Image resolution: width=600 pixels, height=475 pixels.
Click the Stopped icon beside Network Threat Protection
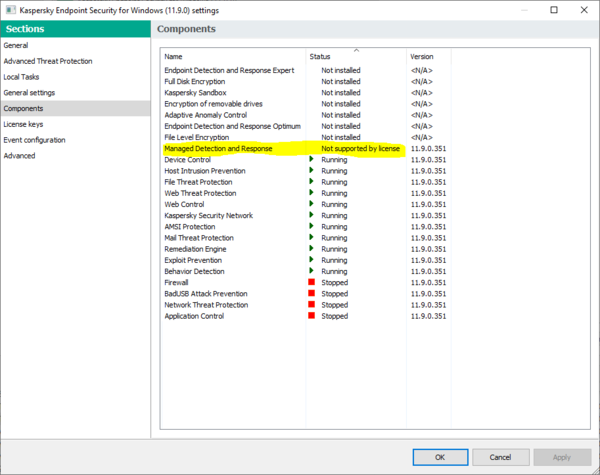click(x=311, y=304)
